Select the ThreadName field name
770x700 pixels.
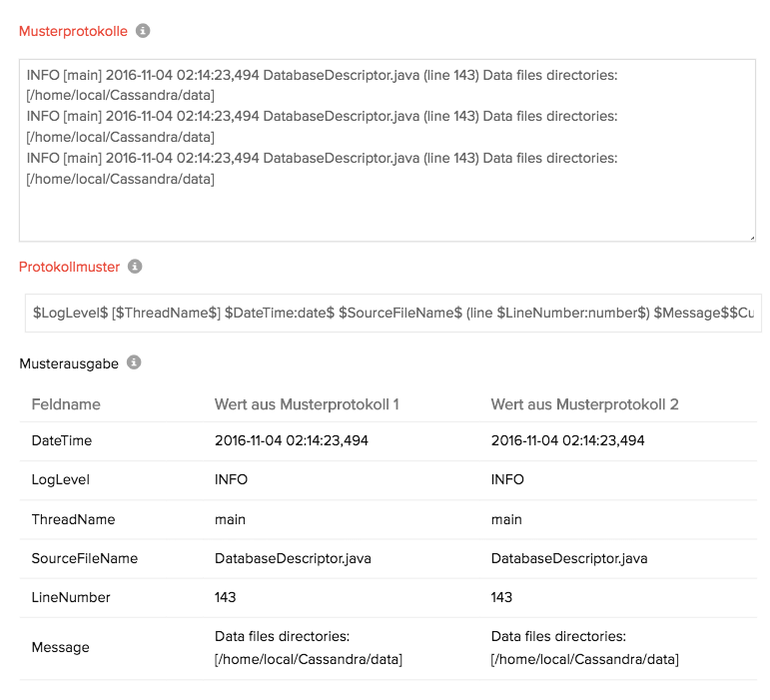point(73,519)
